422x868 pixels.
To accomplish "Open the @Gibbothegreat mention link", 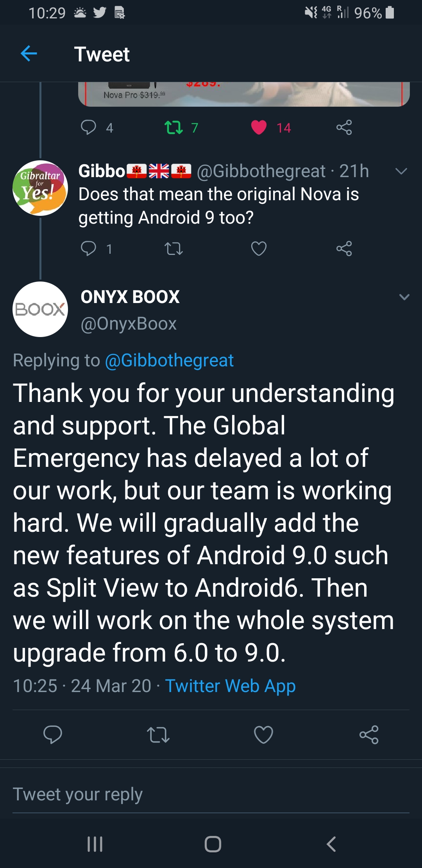I will coord(169,360).
